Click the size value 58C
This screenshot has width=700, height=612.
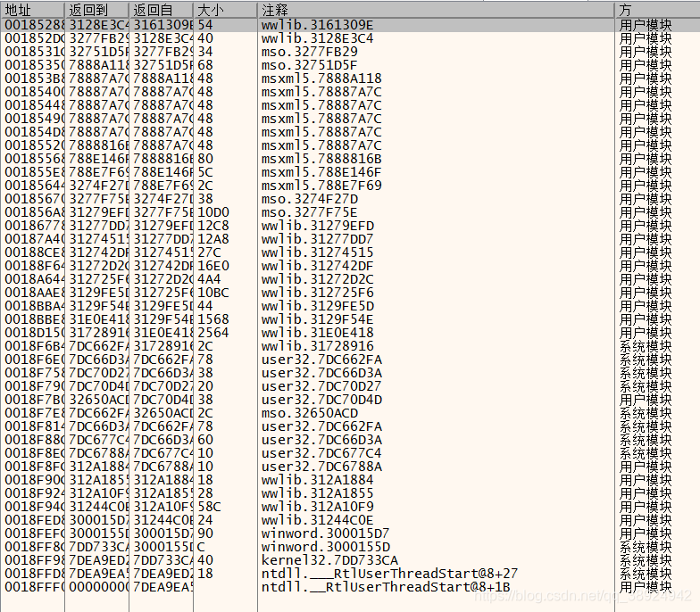click(x=209, y=507)
